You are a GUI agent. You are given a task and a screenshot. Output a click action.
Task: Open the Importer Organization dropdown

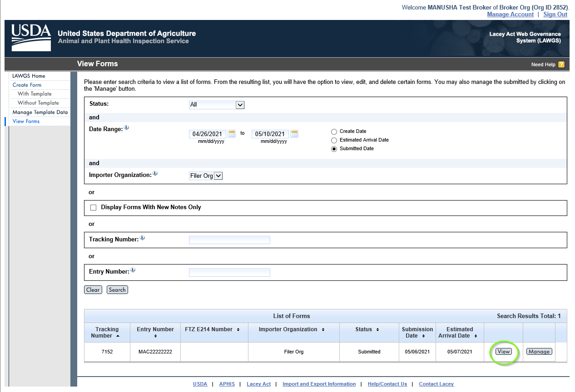(218, 176)
